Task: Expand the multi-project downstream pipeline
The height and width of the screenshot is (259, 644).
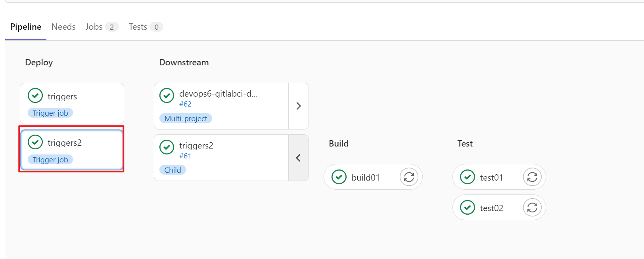Action: [x=299, y=106]
